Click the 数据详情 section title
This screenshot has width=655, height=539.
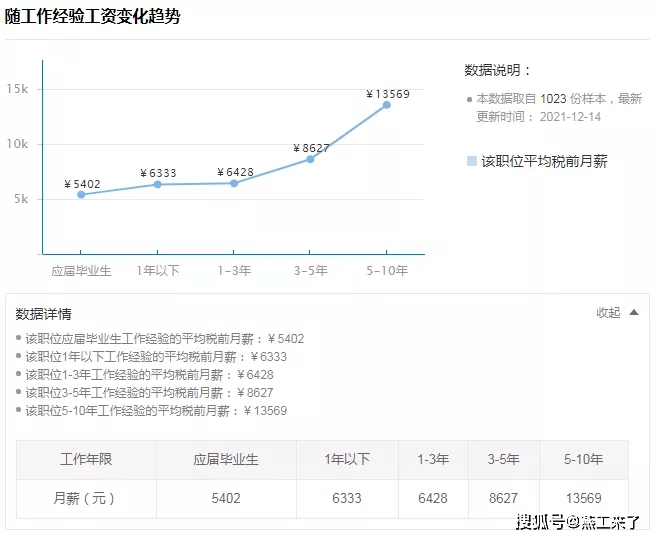(43, 314)
